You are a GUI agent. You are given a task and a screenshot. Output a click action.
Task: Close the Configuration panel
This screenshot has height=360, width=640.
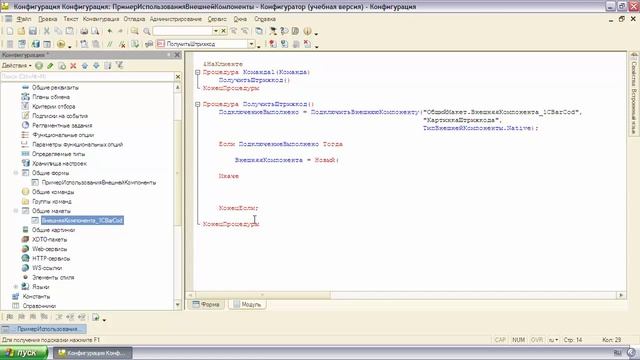[x=178, y=55]
